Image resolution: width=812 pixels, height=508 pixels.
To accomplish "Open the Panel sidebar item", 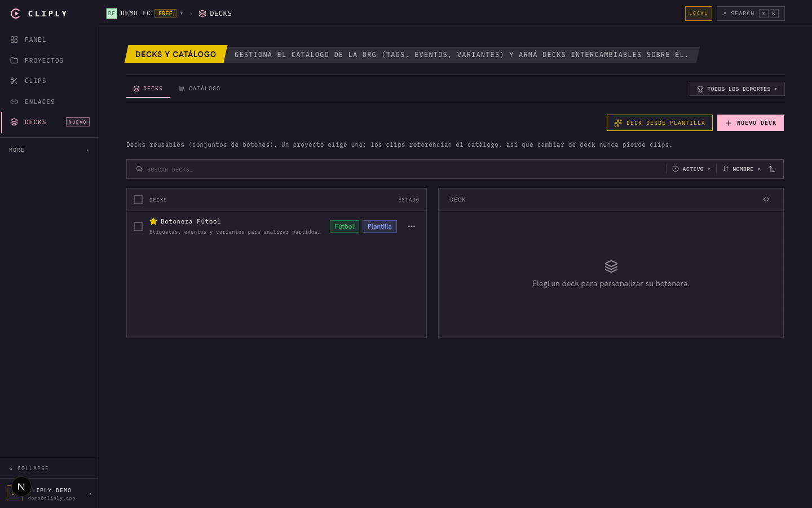I will point(50,40).
